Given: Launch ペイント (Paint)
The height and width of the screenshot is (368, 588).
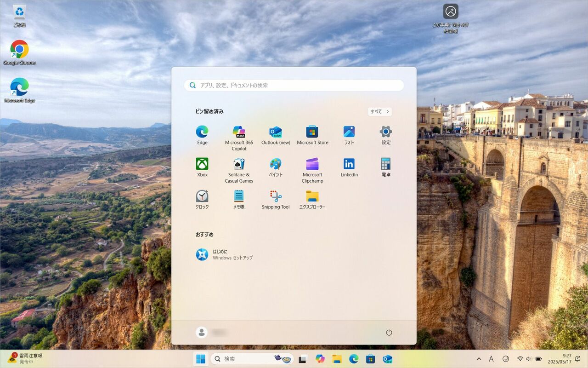Looking at the screenshot, I should coord(276,167).
